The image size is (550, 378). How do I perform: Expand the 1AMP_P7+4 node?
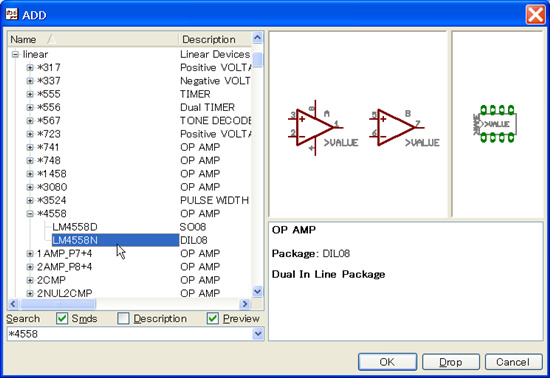[x=30, y=254]
